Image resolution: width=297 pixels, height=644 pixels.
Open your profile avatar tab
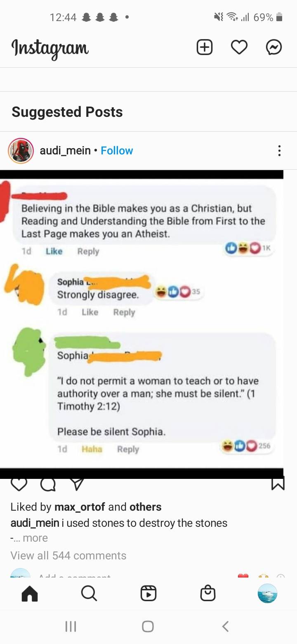click(x=267, y=593)
